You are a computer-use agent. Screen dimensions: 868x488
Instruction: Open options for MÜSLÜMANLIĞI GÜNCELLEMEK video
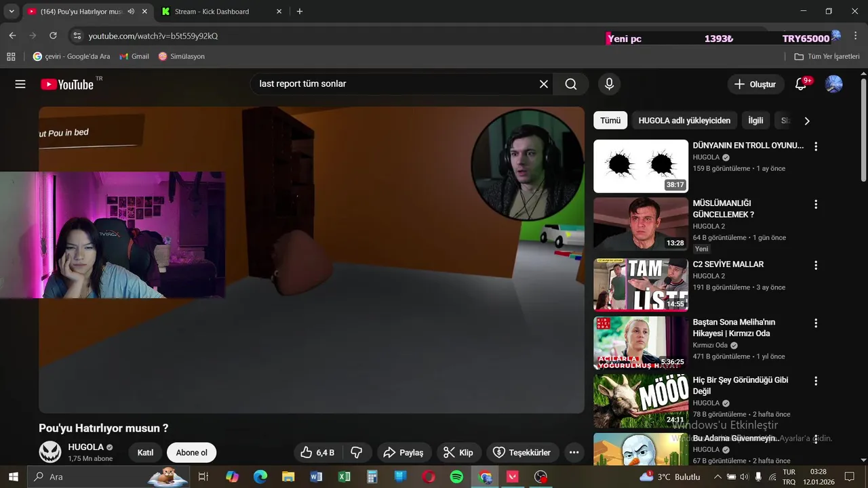(x=816, y=204)
